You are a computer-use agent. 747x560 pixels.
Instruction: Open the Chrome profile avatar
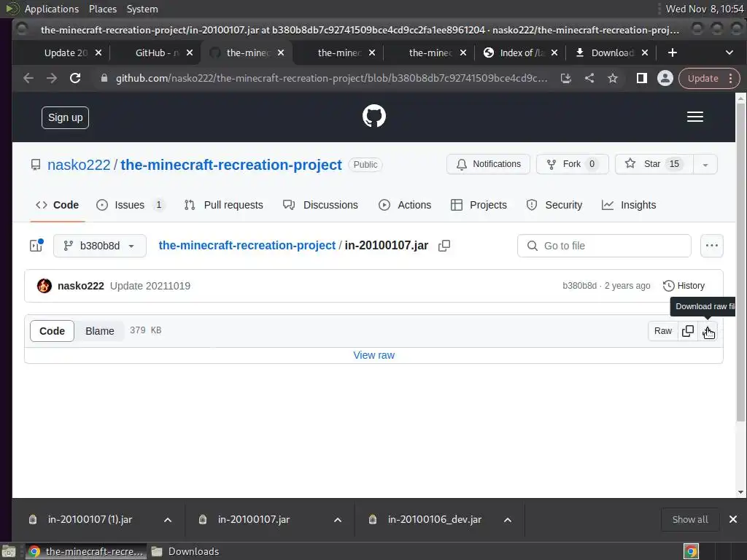click(x=665, y=78)
